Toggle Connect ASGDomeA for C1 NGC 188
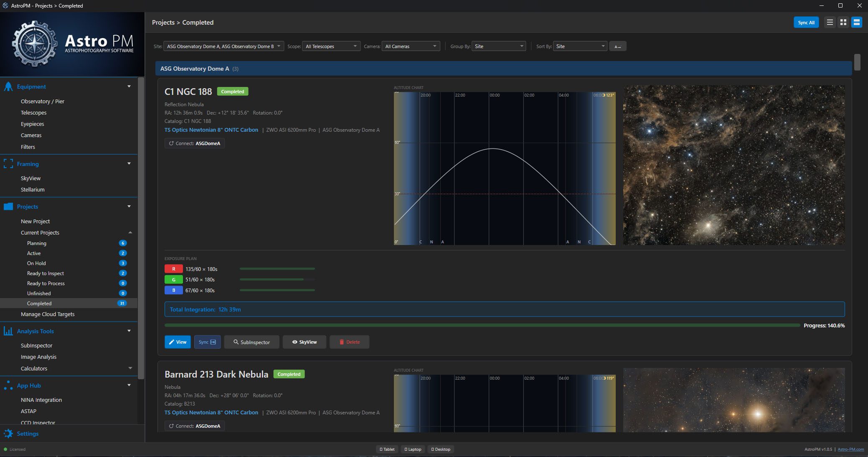868x457 pixels. pyautogui.click(x=194, y=143)
